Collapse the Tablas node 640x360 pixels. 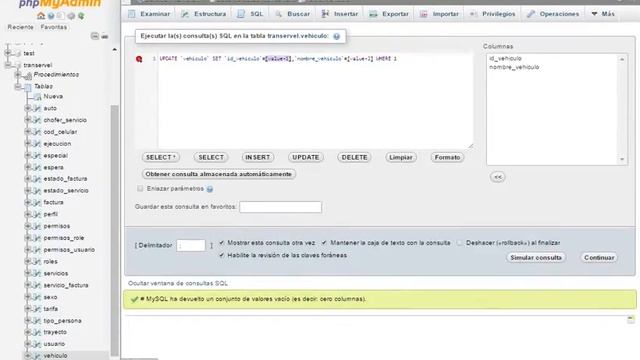(x=18, y=87)
